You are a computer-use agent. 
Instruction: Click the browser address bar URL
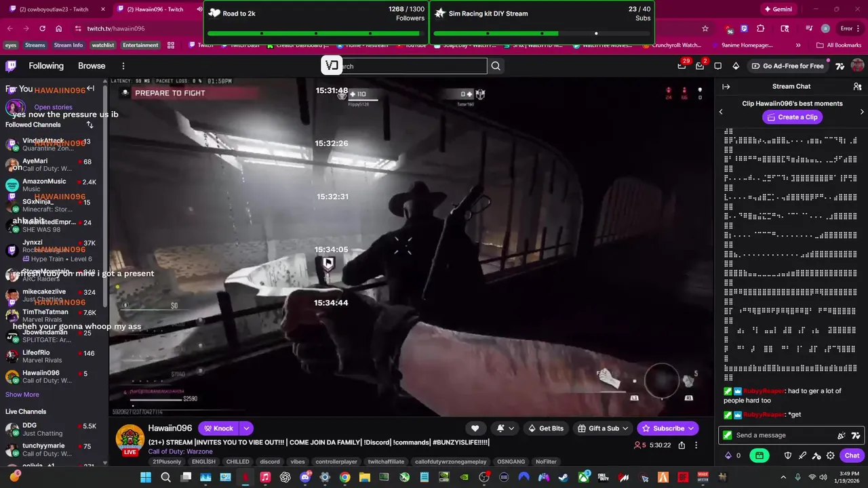pyautogui.click(x=116, y=28)
